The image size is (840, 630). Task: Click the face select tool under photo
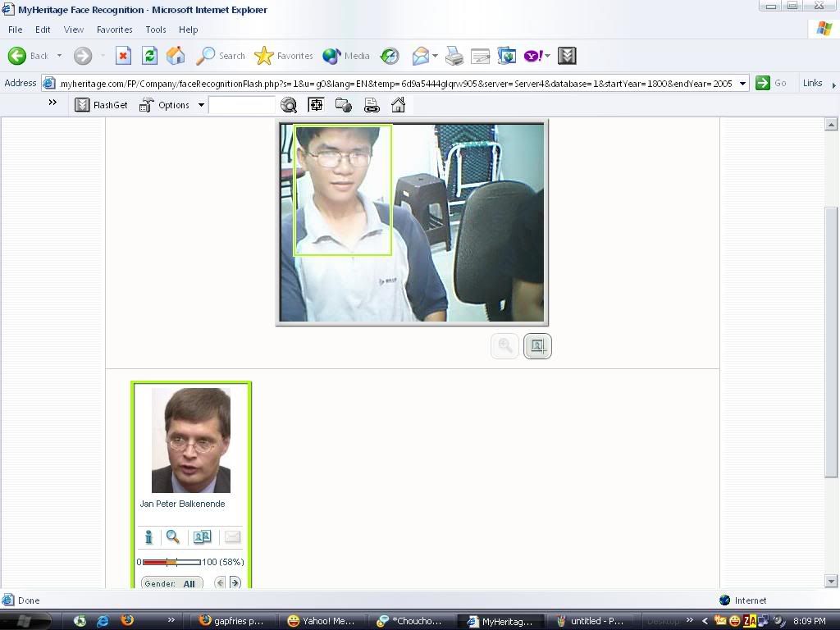537,345
